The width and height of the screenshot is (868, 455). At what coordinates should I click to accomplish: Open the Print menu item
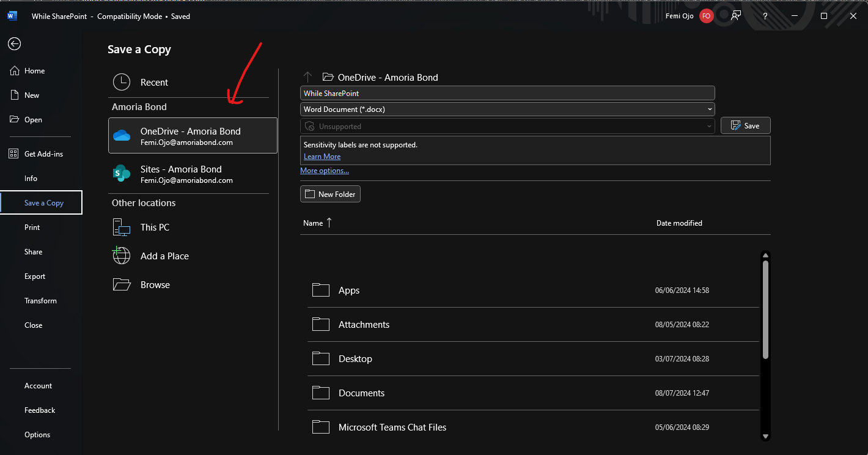click(32, 227)
